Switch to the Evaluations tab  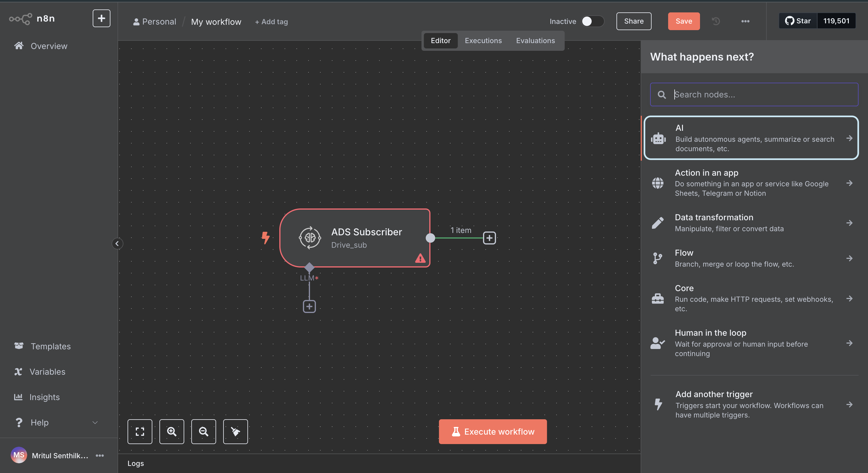(x=535, y=40)
